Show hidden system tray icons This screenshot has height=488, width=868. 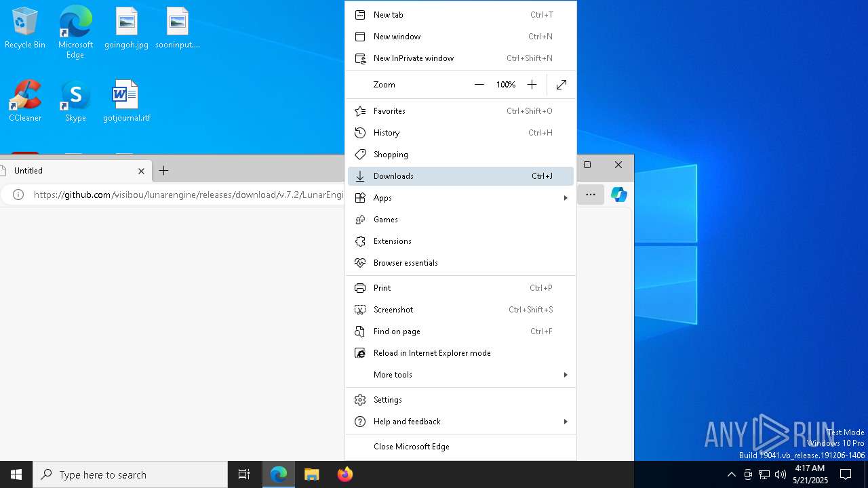pos(731,474)
